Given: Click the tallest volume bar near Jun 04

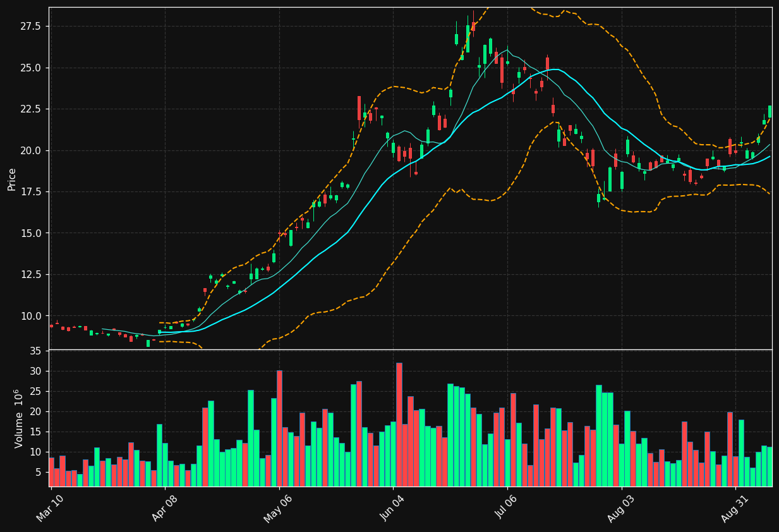Looking at the screenshot, I should coord(399,425).
